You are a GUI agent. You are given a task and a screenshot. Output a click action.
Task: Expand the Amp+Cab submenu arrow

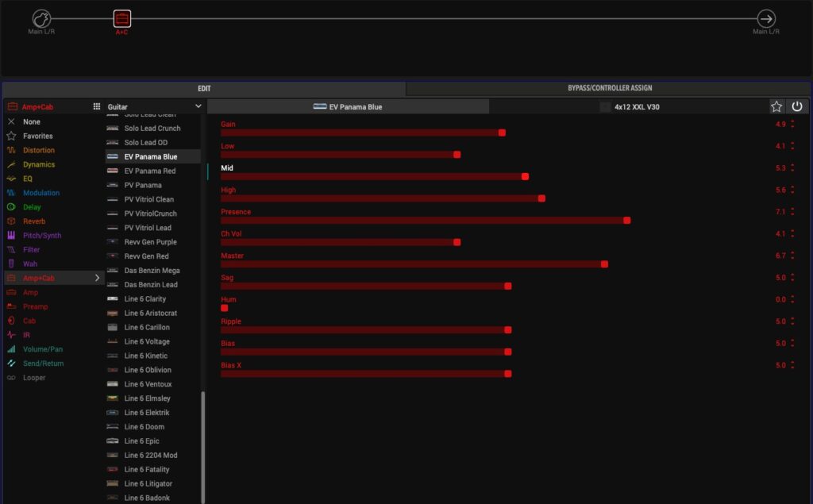[98, 278]
